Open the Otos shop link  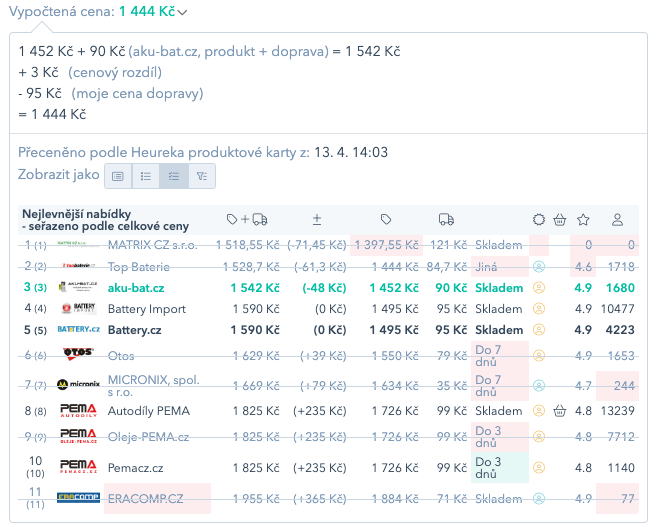coord(121,356)
